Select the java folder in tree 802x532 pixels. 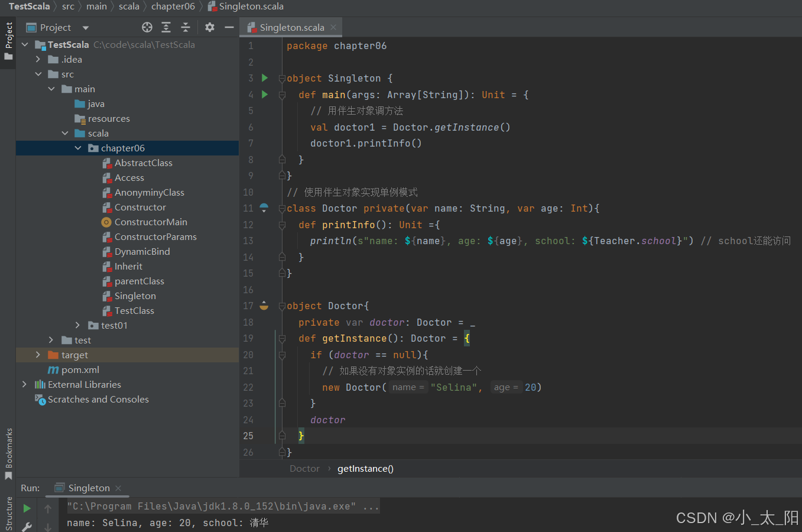(90, 104)
